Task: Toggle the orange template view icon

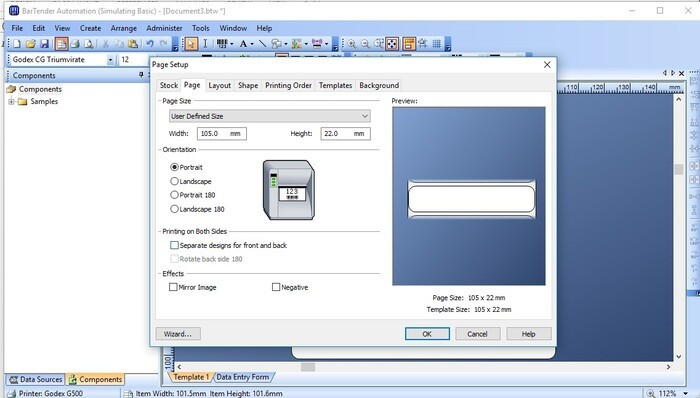Action: click(x=409, y=44)
